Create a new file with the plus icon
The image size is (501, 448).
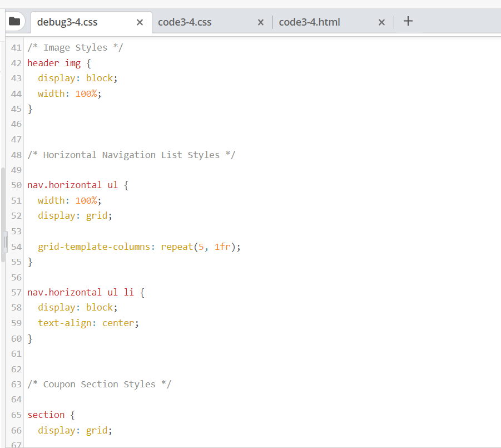(408, 21)
